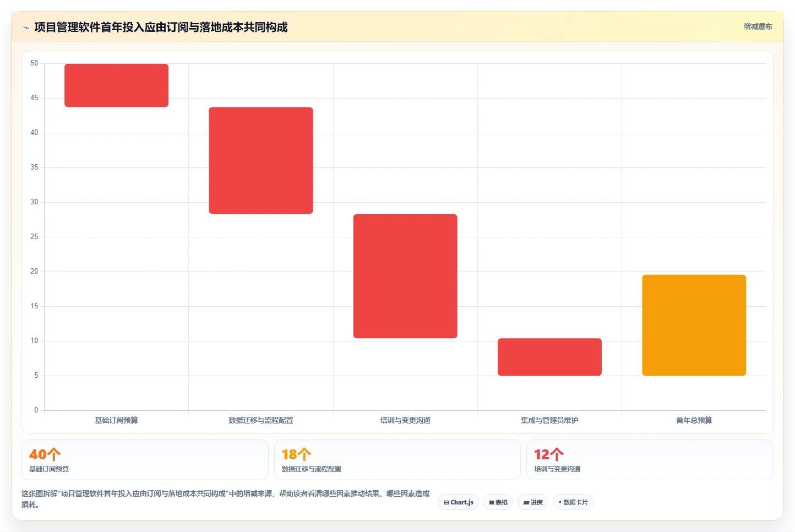
Task: Click the 表格 tag pill
Action: click(498, 502)
